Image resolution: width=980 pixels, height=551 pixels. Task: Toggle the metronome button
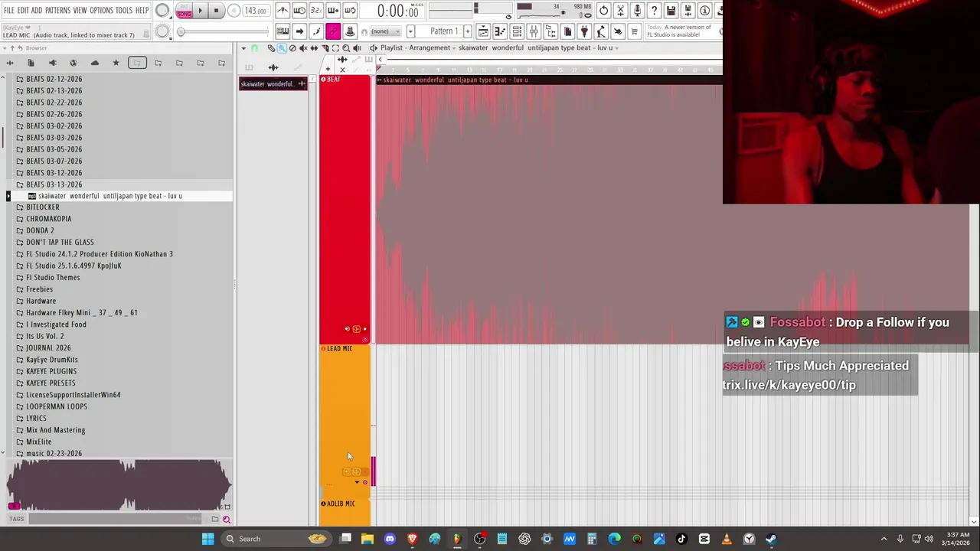coord(283,10)
